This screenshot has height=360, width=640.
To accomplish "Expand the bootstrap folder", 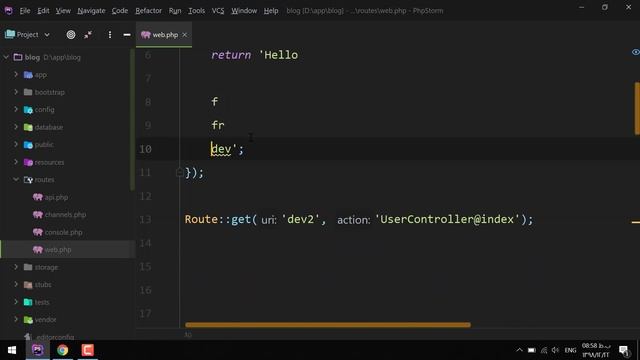I will pyautogui.click(x=16, y=92).
